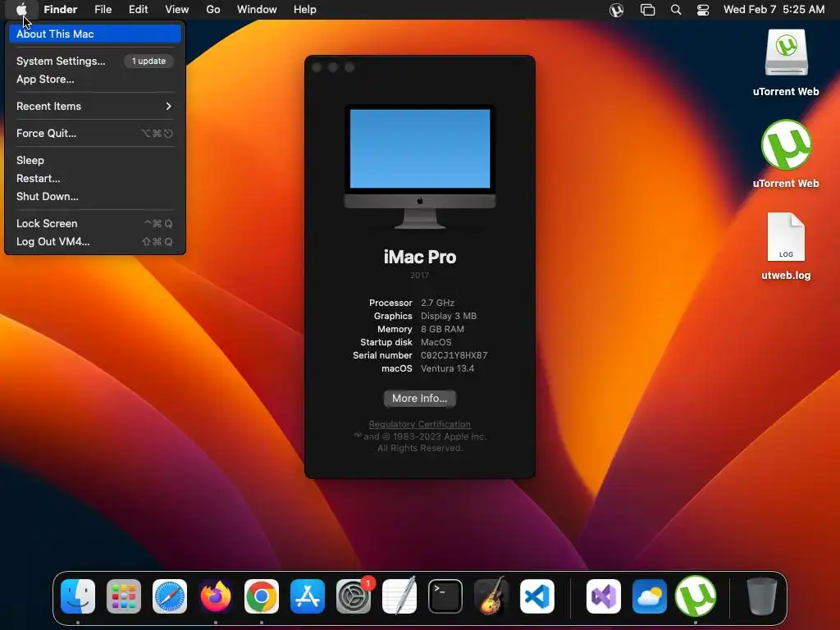
Task: Open Spotlight search in menu bar
Action: 676,10
